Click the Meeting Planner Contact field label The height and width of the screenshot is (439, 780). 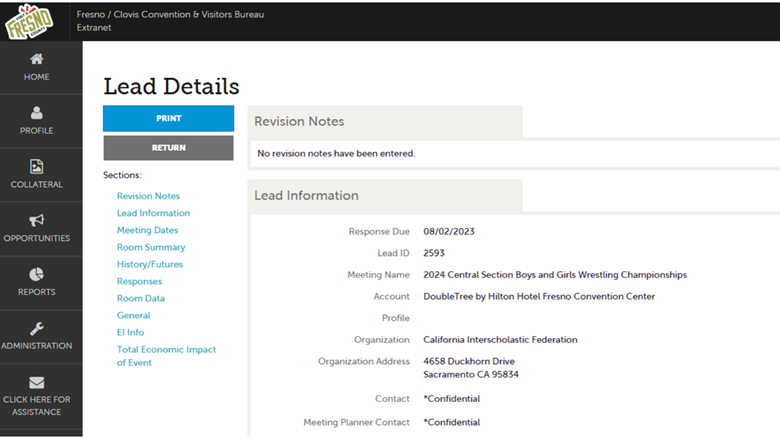(x=356, y=422)
